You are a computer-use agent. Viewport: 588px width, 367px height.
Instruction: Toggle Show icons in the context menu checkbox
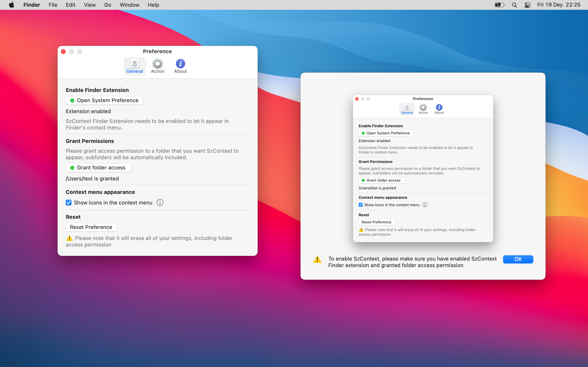coord(69,202)
